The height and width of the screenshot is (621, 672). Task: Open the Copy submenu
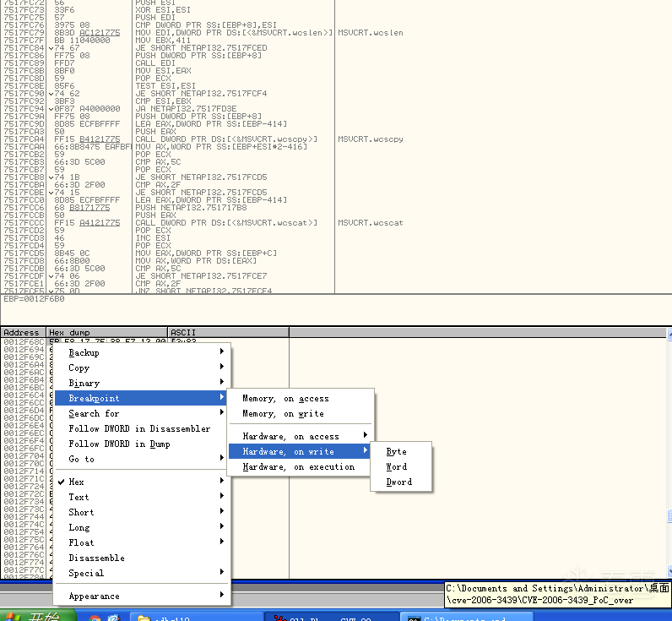click(142, 368)
